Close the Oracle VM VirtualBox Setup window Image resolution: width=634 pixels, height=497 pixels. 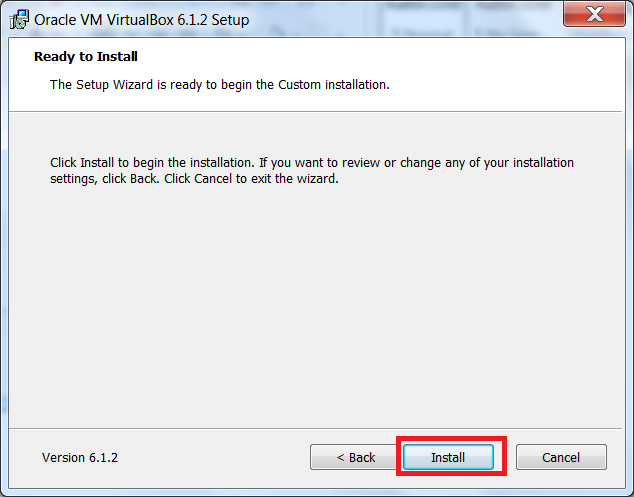593,16
